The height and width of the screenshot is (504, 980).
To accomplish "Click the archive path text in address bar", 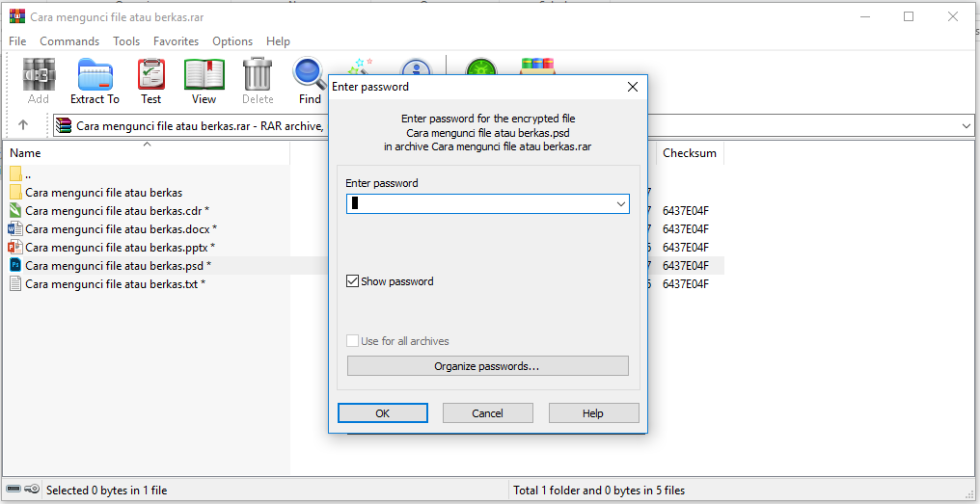I will 200,126.
